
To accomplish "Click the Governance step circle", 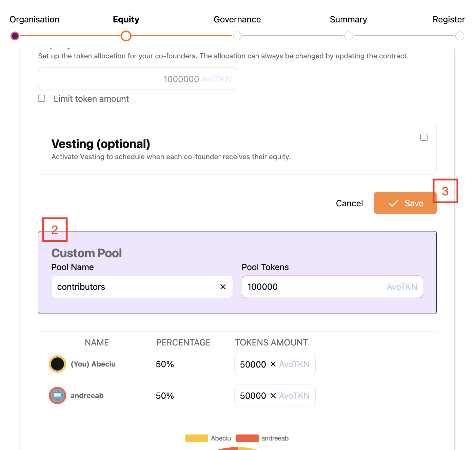I will [237, 36].
